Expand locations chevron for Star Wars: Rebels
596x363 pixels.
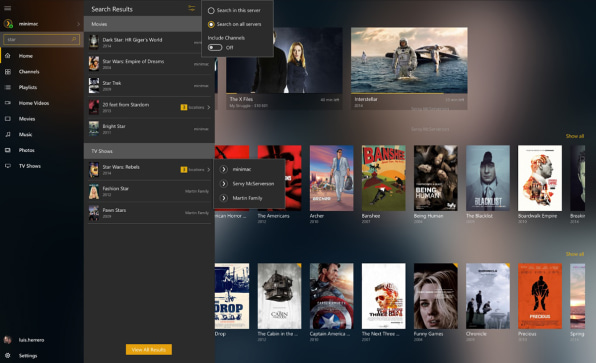point(209,170)
